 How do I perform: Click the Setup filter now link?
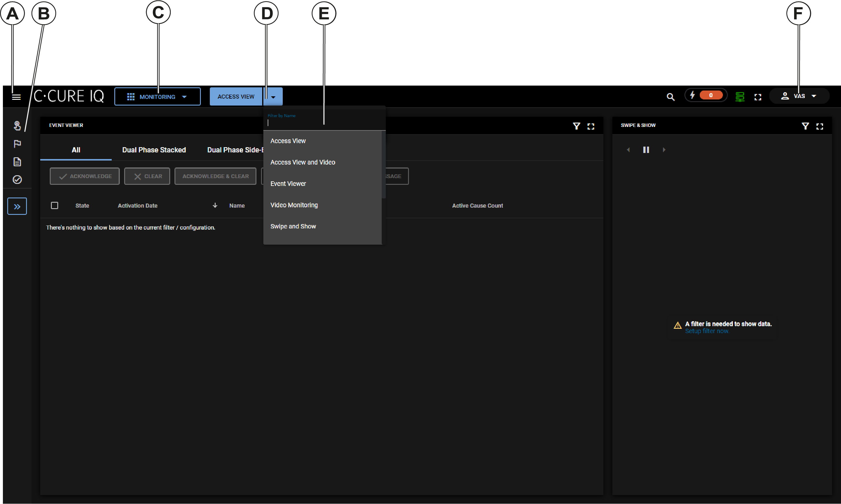[x=707, y=331]
